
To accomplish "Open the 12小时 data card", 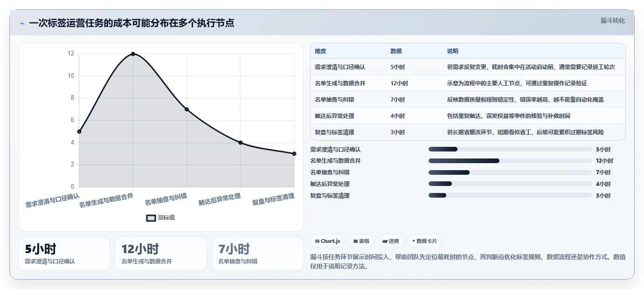I will [x=161, y=254].
